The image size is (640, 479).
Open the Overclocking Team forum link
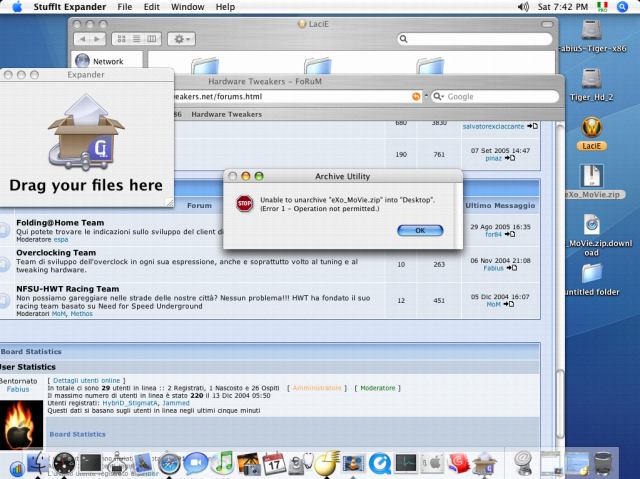[x=56, y=253]
